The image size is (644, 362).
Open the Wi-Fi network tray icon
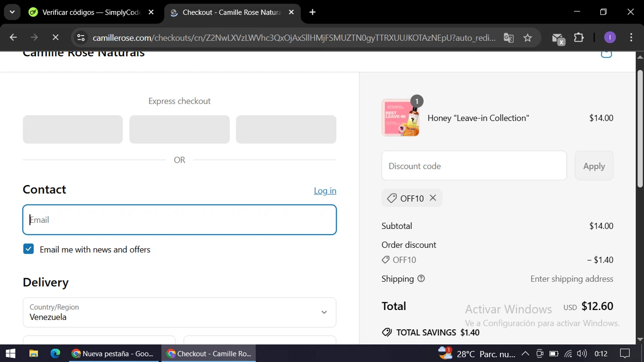[568, 353]
